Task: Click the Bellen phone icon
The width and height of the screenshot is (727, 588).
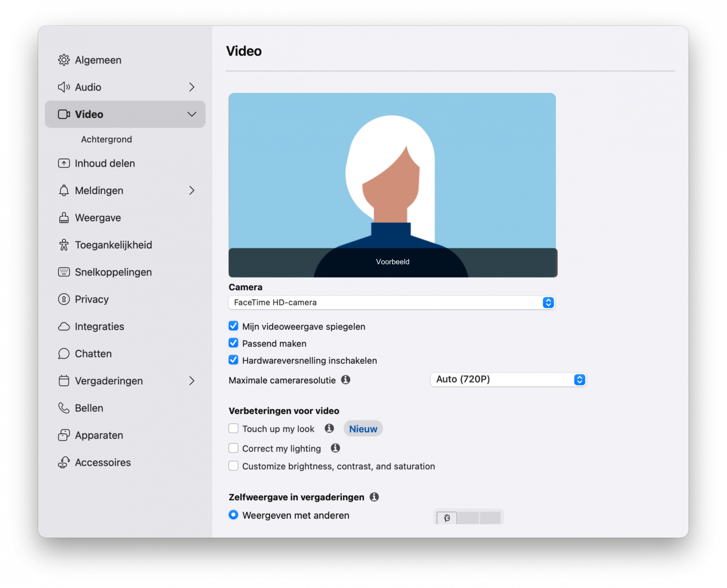Action: point(64,408)
